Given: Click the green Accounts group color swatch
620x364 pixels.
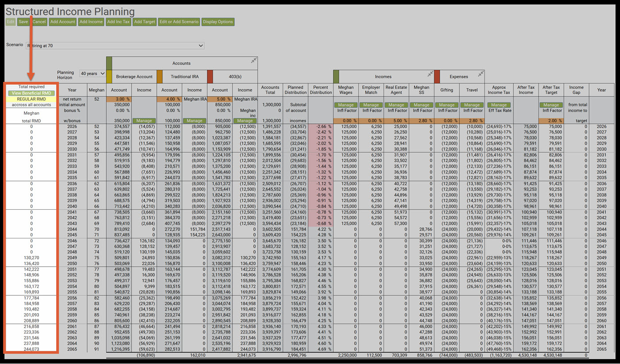Looking at the screenshot, I should 109,63.
